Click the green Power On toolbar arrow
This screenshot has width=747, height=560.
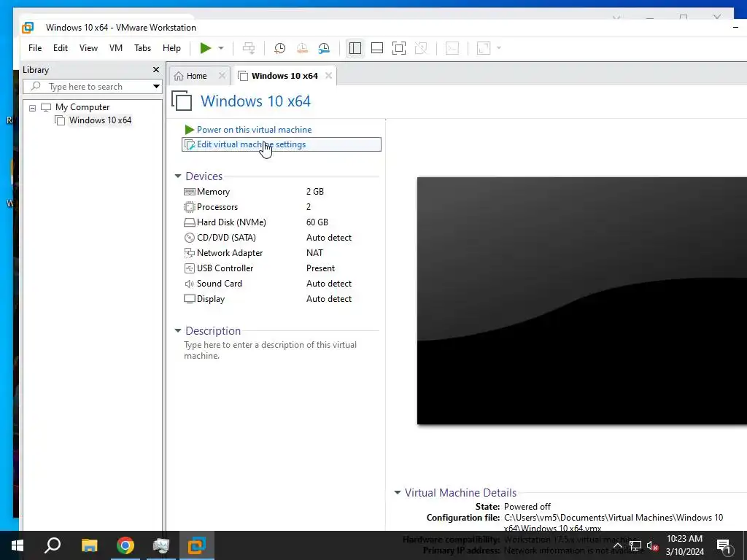205,48
